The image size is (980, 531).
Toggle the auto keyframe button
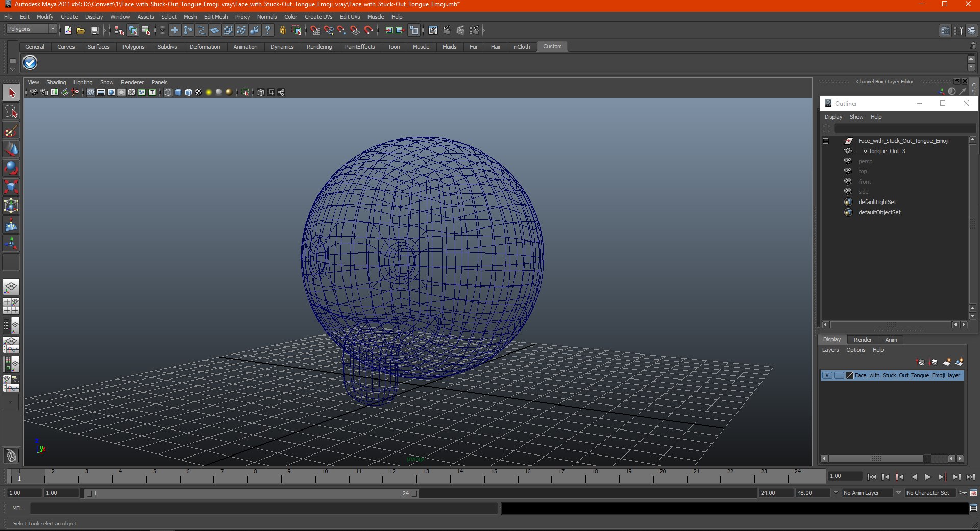[x=963, y=493]
